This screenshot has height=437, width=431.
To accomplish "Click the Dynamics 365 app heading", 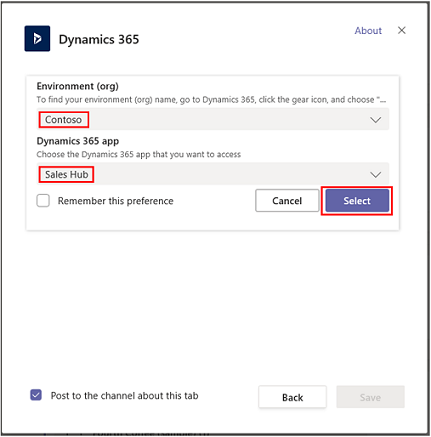I will (78, 141).
